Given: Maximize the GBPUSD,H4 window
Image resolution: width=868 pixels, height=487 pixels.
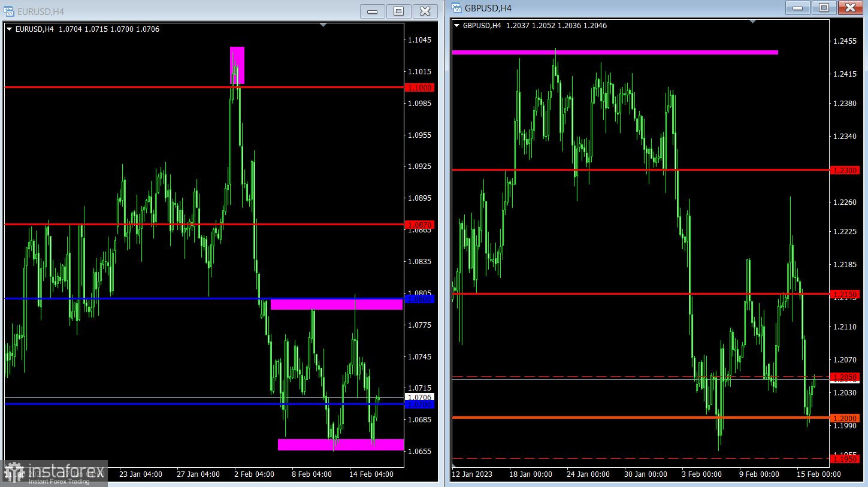Looking at the screenshot, I should tap(824, 8).
